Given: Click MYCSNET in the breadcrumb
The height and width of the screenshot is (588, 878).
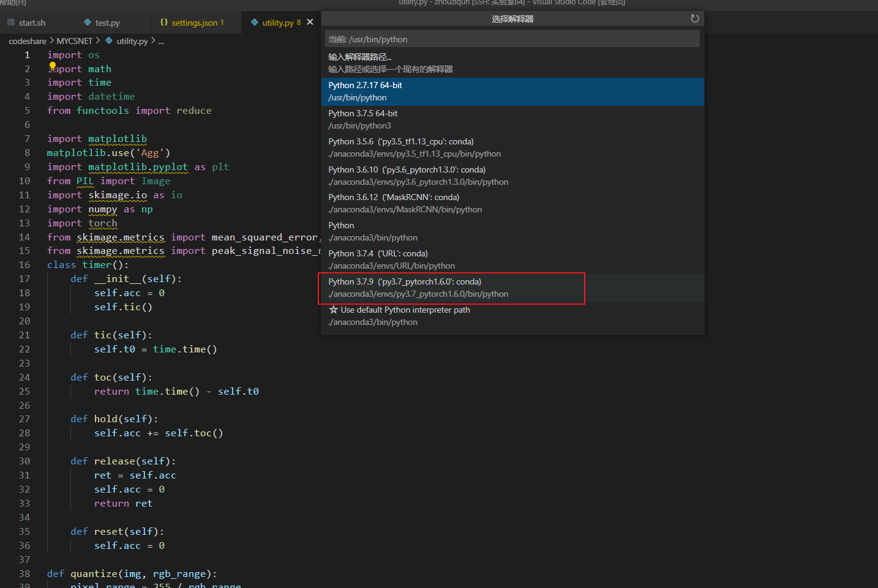Looking at the screenshot, I should pyautogui.click(x=75, y=41).
